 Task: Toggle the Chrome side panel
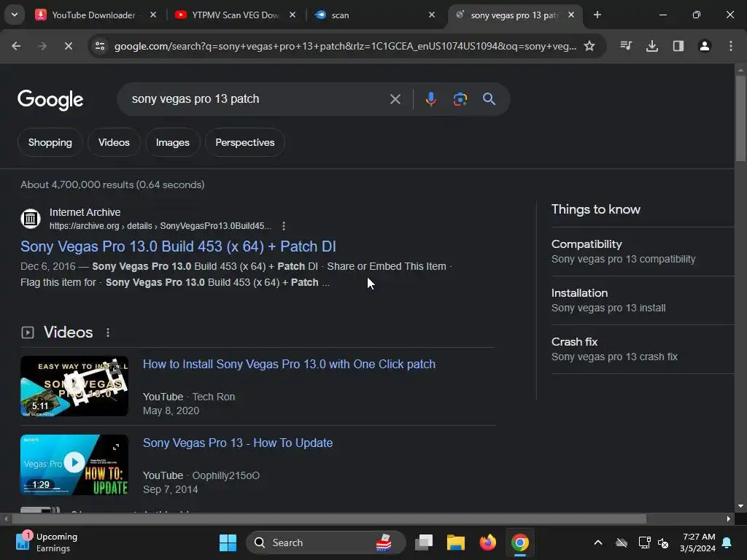(678, 46)
